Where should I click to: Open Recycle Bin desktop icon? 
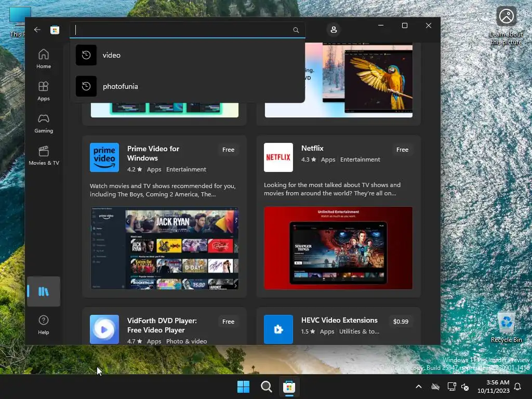point(506,327)
